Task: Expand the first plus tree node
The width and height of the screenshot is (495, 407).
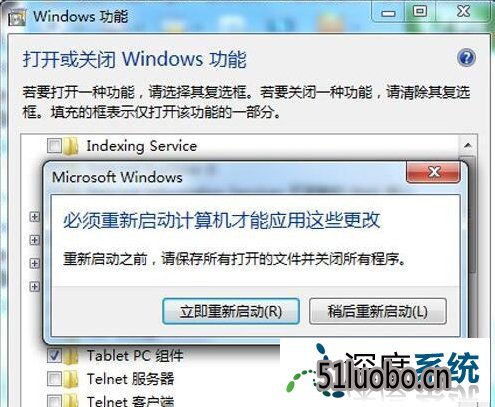Action: (35, 217)
